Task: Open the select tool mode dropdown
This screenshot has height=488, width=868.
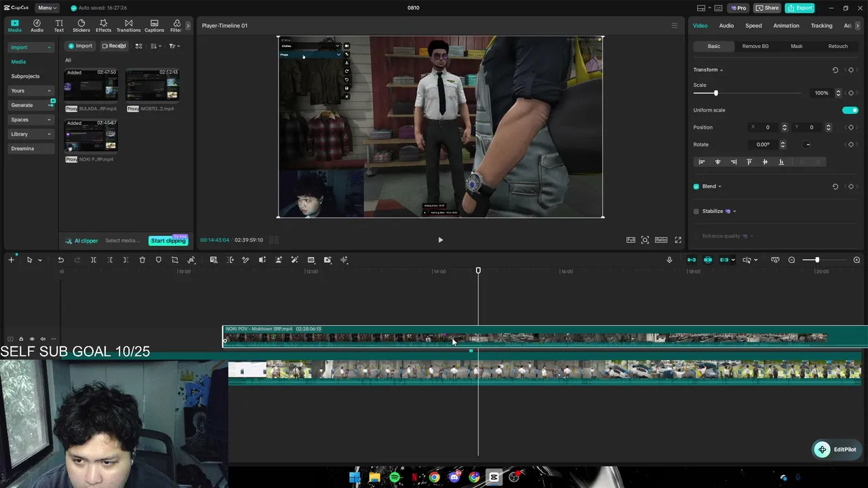Action: 40,260
